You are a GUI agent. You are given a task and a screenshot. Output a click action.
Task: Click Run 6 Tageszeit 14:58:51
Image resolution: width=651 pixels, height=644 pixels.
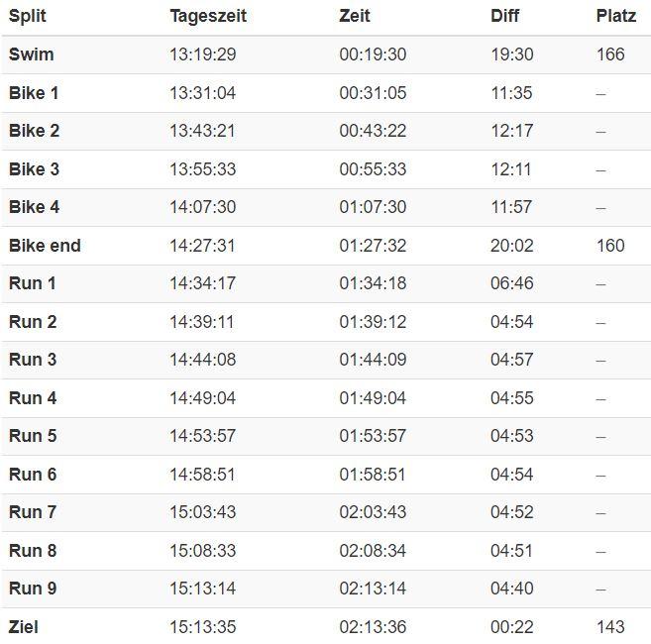click(x=202, y=475)
